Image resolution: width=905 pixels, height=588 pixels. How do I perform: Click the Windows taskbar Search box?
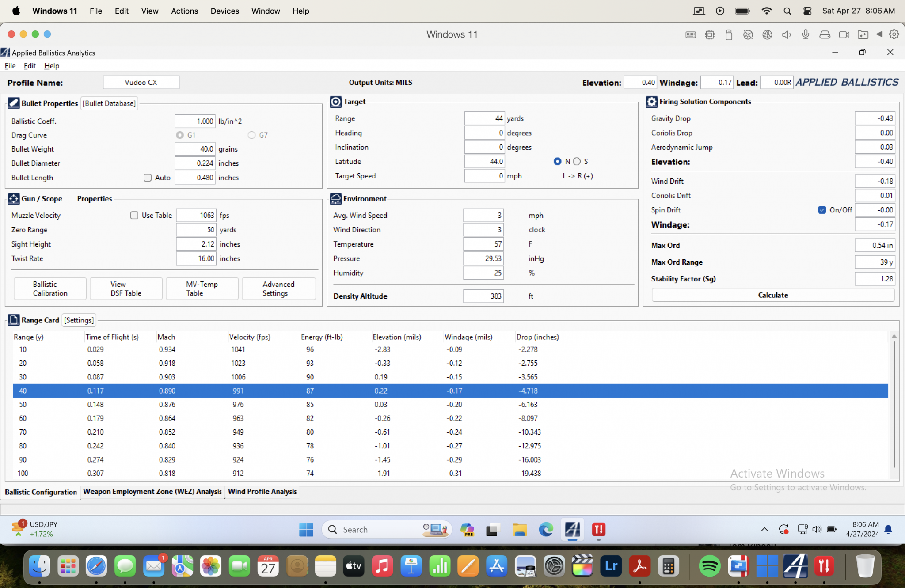click(x=387, y=529)
